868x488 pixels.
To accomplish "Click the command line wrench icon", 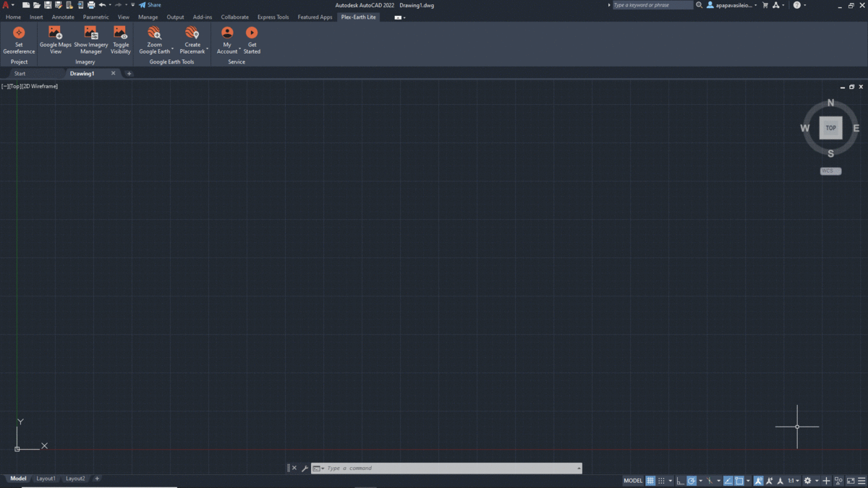I will pyautogui.click(x=305, y=468).
